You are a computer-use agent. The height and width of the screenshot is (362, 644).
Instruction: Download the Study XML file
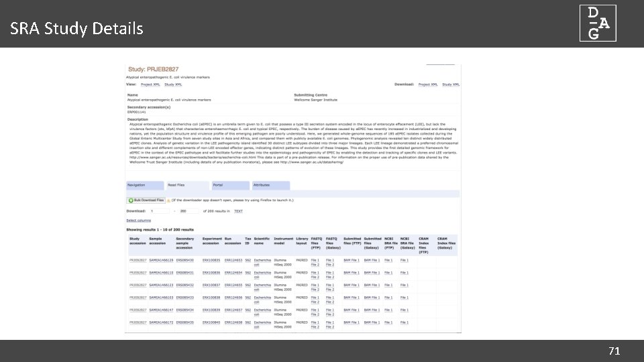tap(451, 84)
